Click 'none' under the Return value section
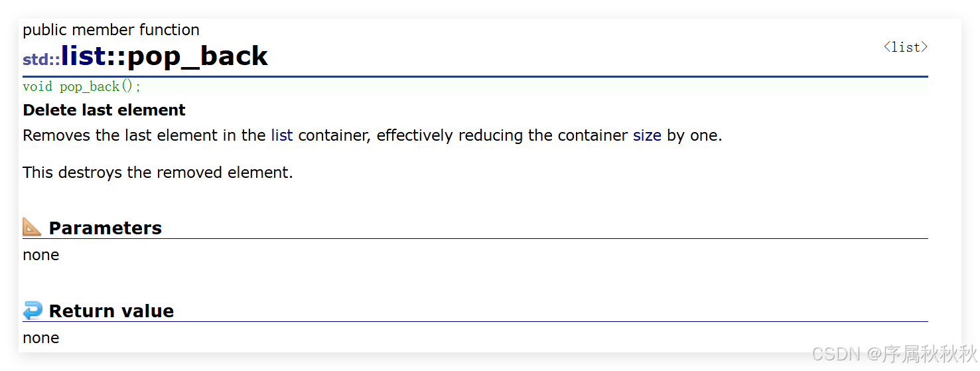The width and height of the screenshot is (980, 371). [40, 338]
